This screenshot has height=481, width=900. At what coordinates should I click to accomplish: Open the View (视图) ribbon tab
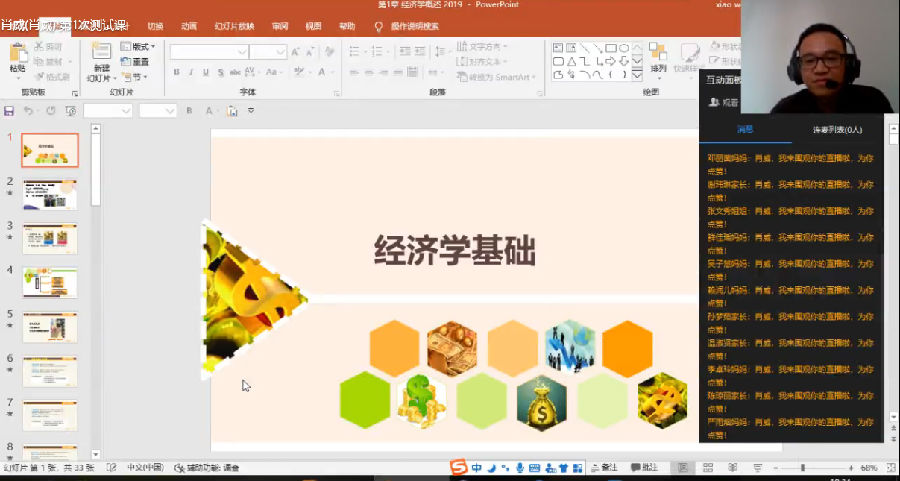coord(313,26)
